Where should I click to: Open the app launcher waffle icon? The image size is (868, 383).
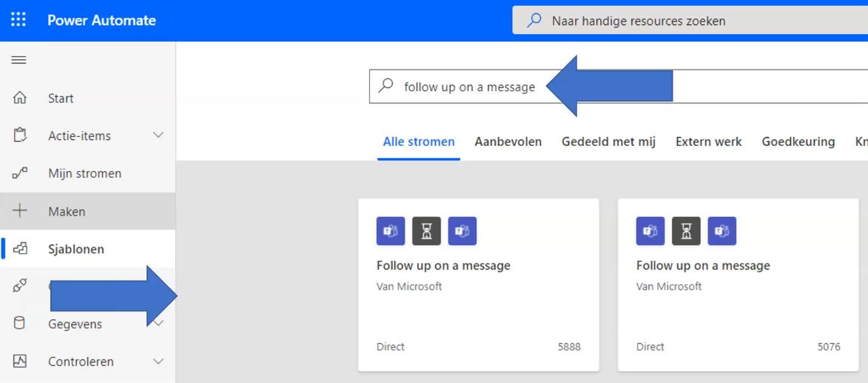pyautogui.click(x=18, y=21)
